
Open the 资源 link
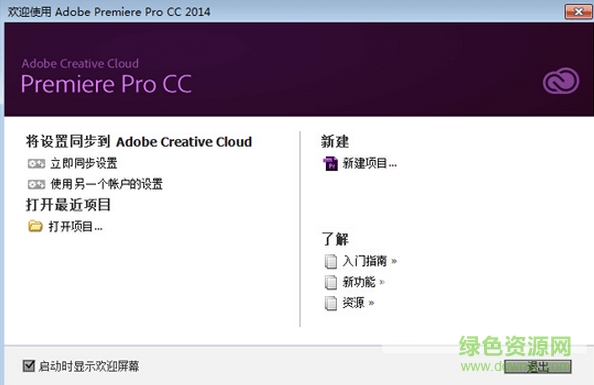[x=353, y=303]
